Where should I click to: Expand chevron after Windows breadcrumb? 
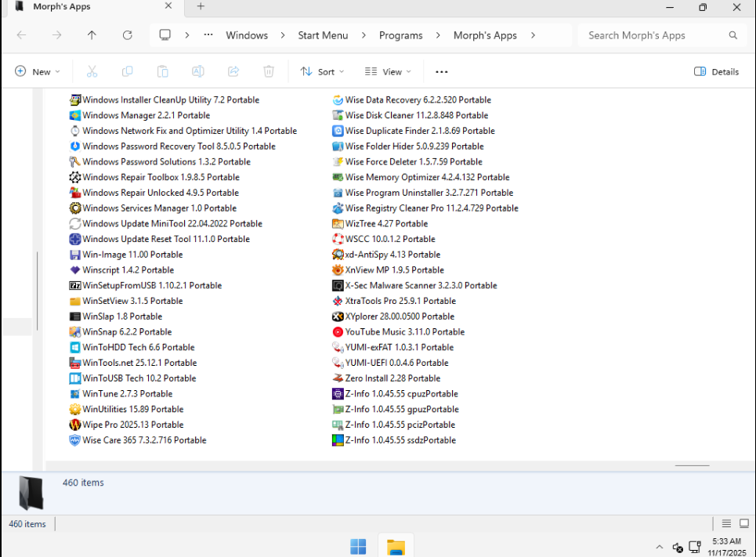[283, 35]
